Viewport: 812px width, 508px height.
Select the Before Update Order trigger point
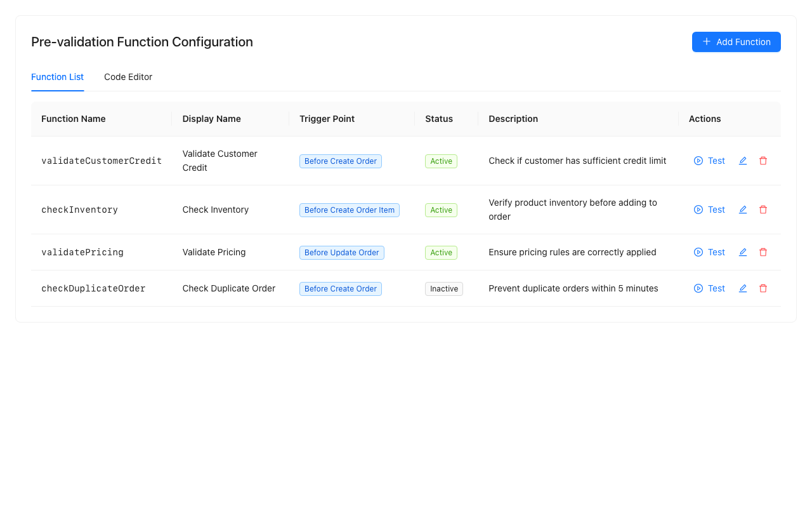(341, 252)
